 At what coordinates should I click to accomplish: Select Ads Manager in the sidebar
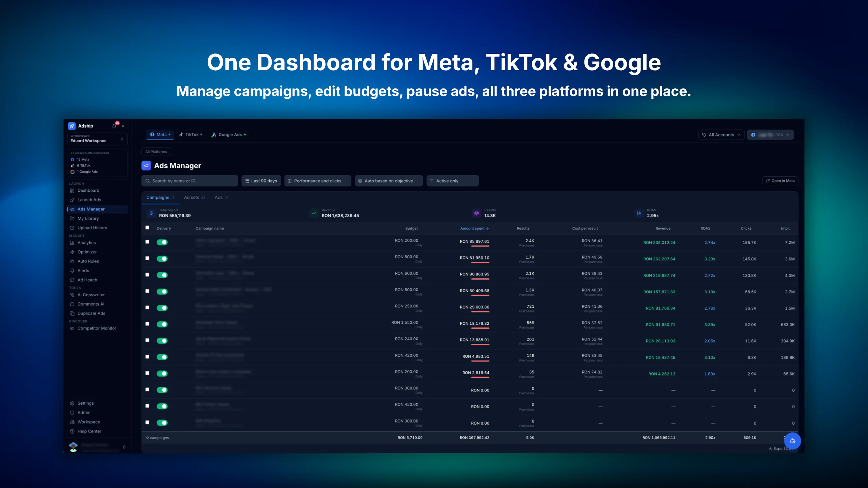[98, 209]
